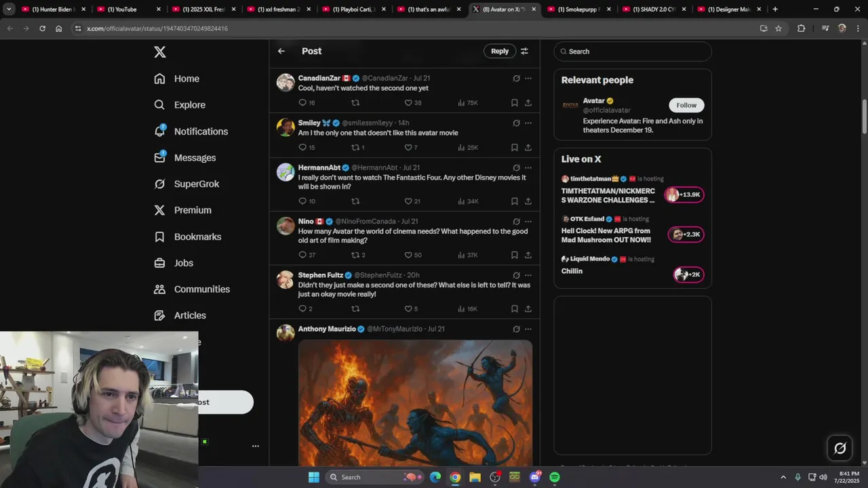
Task: Open Messages in sidebar
Action: [185, 158]
